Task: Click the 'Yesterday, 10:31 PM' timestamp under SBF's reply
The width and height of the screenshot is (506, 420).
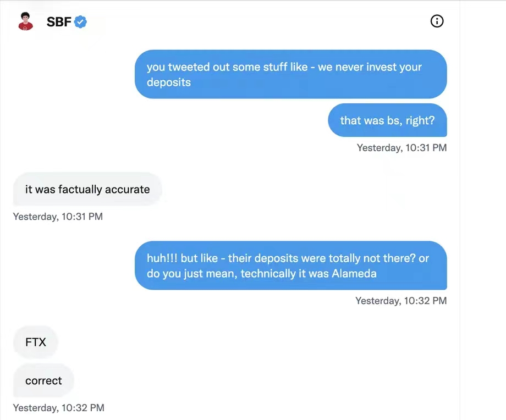Action: coord(57,216)
